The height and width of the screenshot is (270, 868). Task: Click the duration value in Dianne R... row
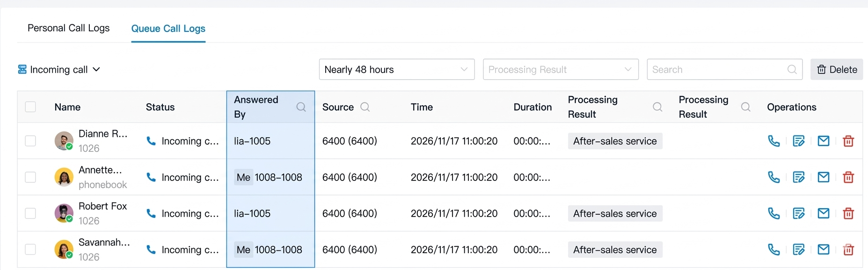click(532, 141)
